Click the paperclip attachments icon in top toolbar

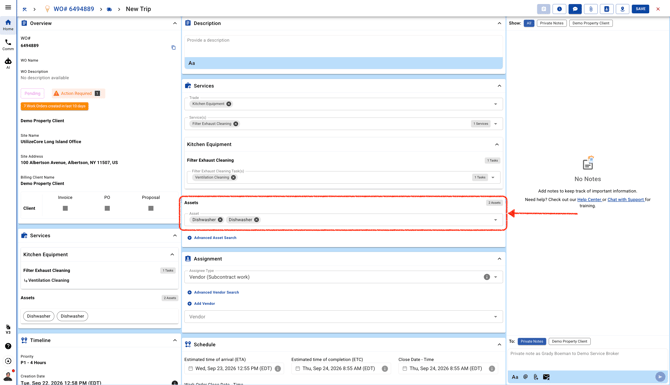click(591, 9)
